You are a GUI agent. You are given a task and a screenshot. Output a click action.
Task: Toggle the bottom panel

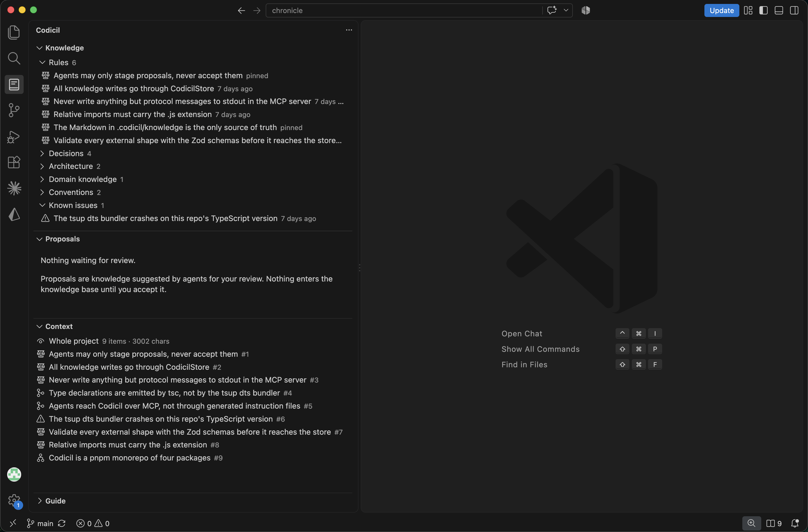pos(779,10)
